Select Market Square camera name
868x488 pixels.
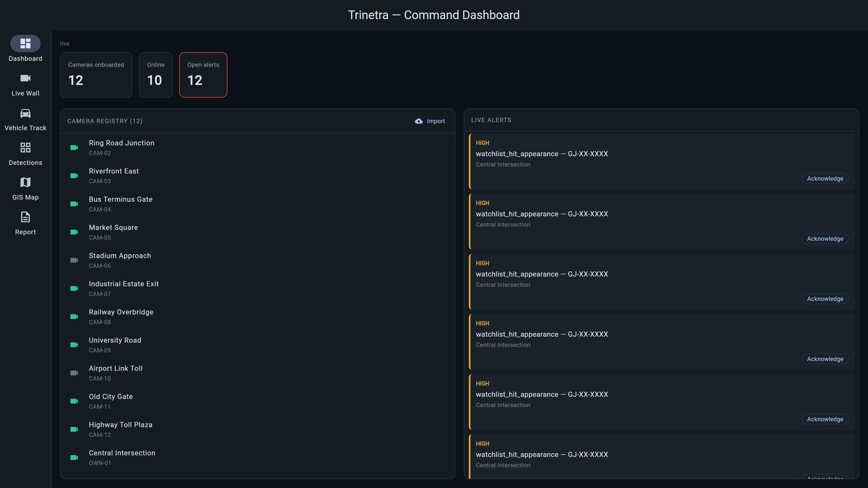coord(113,228)
